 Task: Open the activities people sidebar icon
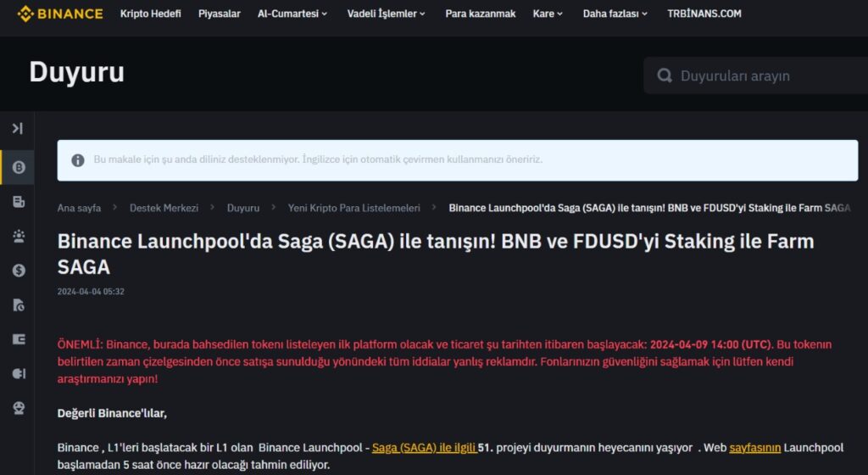click(19, 237)
